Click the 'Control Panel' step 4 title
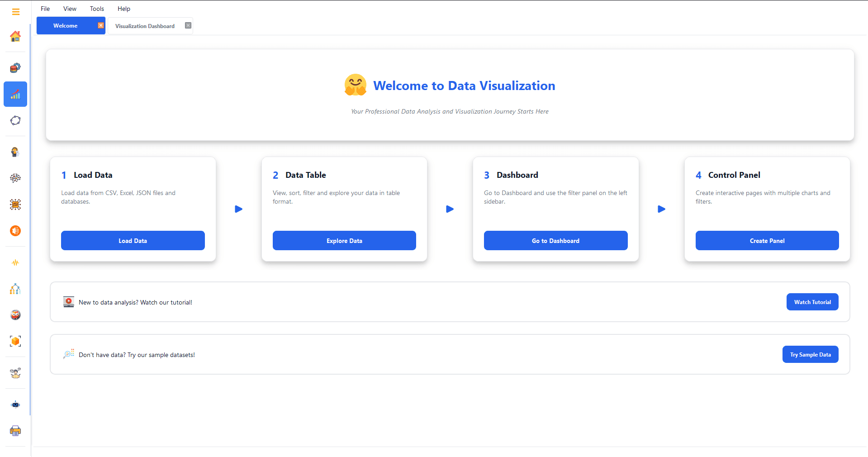 tap(734, 175)
